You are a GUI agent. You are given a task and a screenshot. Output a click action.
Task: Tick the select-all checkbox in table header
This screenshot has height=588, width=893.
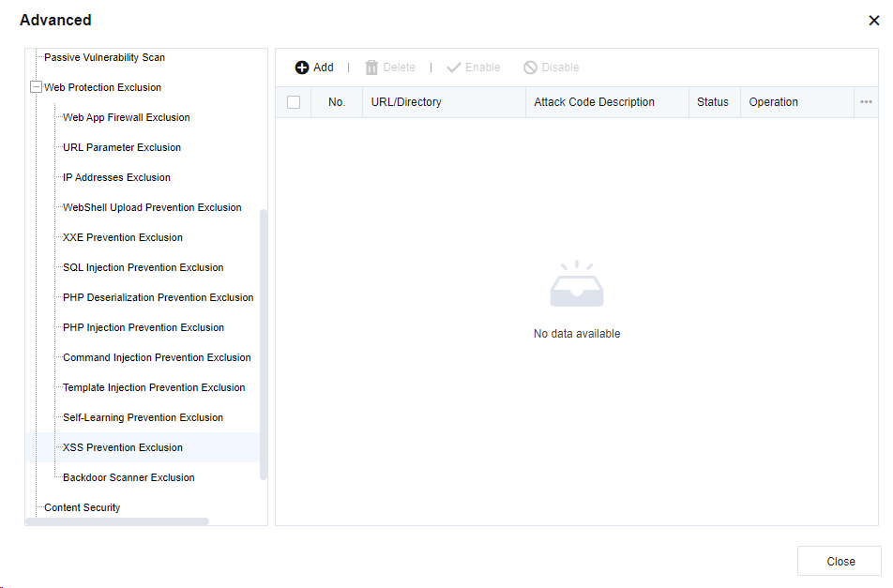294,102
